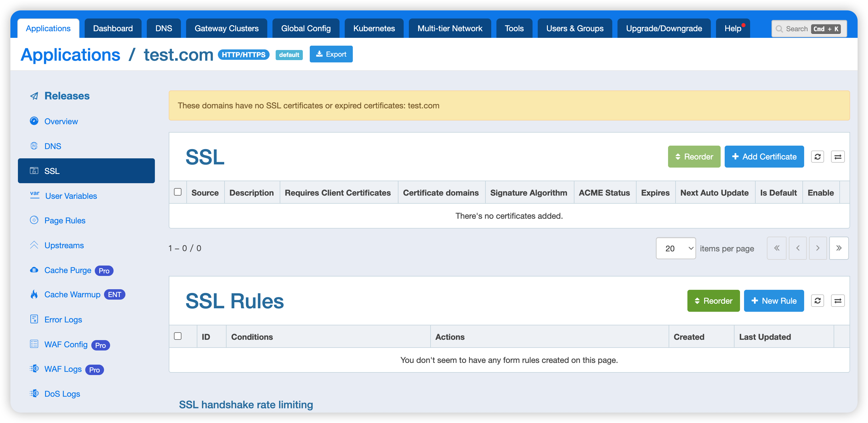The width and height of the screenshot is (868, 423).
Task: Click the SSL Rules Reorder button
Action: coord(713,301)
